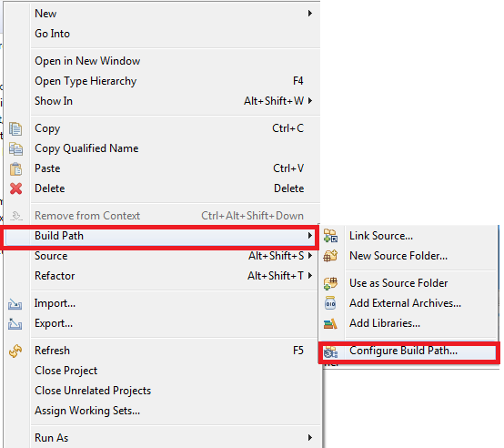
Task: Click the New Source Folder icon
Action: (x=330, y=256)
